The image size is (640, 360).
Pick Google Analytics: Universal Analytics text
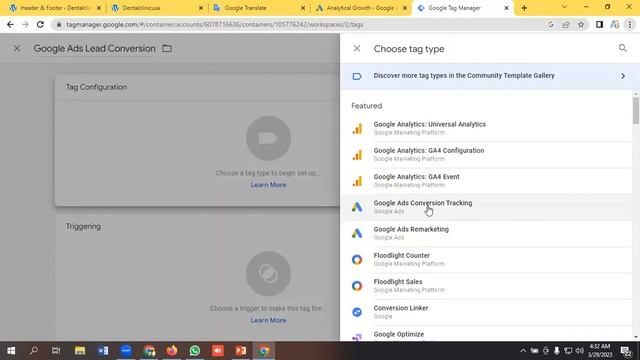[429, 124]
